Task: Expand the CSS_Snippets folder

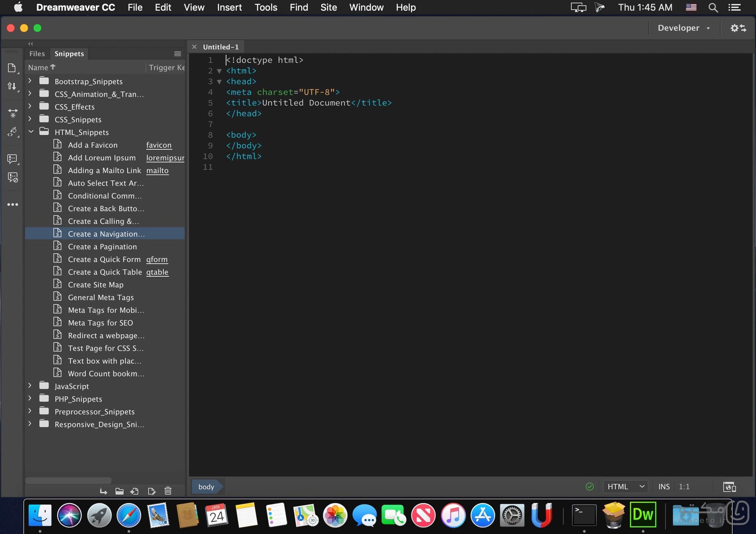Action: [30, 119]
